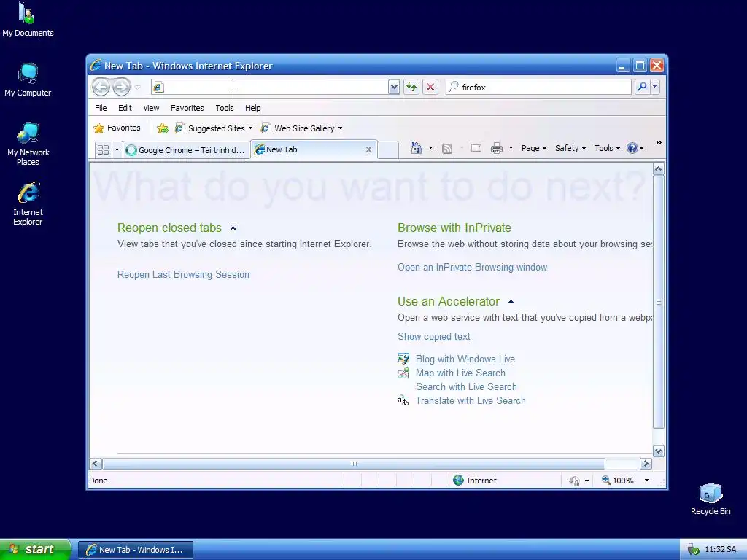Viewport: 747px width, 560px height.
Task: Open the Favorites menu in menu bar
Action: [187, 108]
